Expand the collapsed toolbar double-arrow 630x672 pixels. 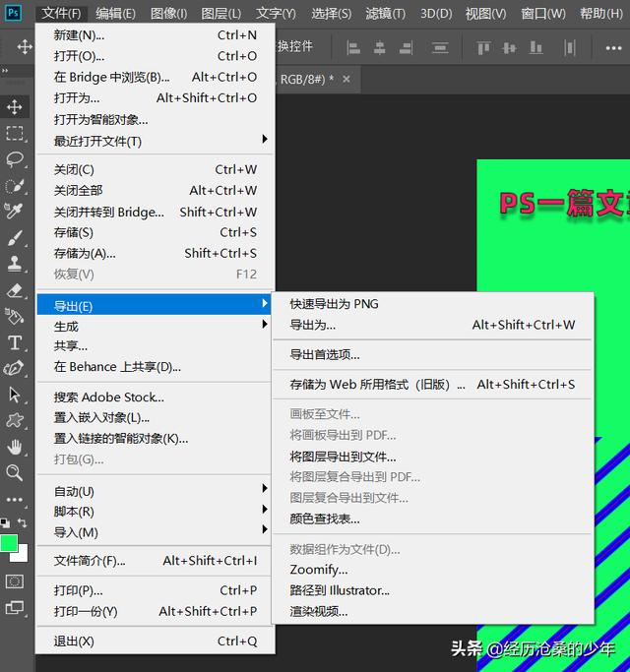5,70
